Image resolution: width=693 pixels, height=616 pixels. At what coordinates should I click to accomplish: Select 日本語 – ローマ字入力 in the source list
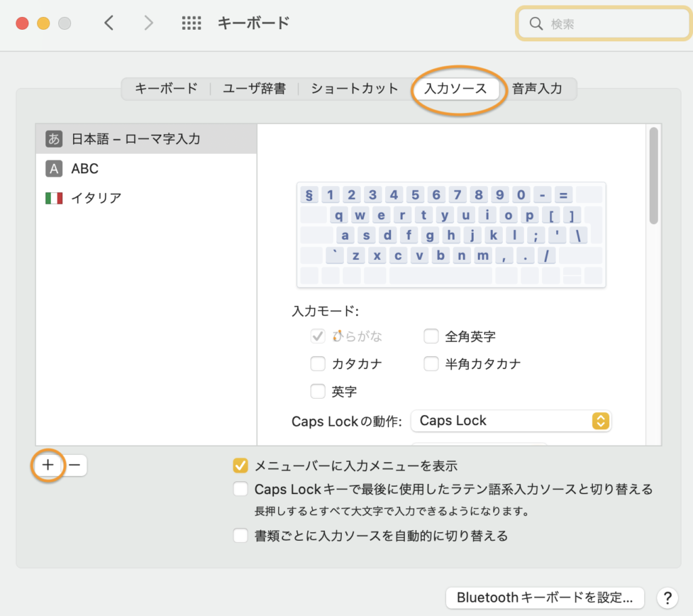(x=135, y=139)
